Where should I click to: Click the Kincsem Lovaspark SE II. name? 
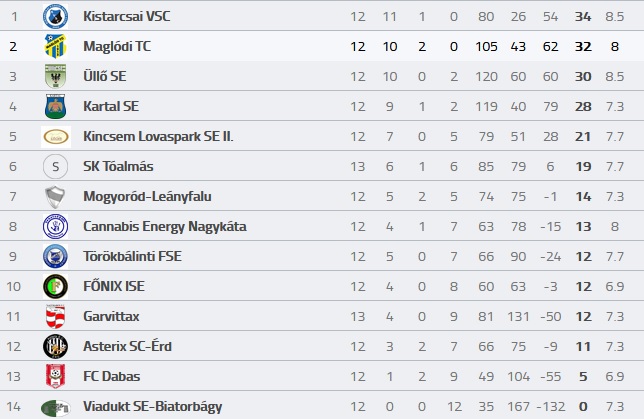click(x=158, y=136)
